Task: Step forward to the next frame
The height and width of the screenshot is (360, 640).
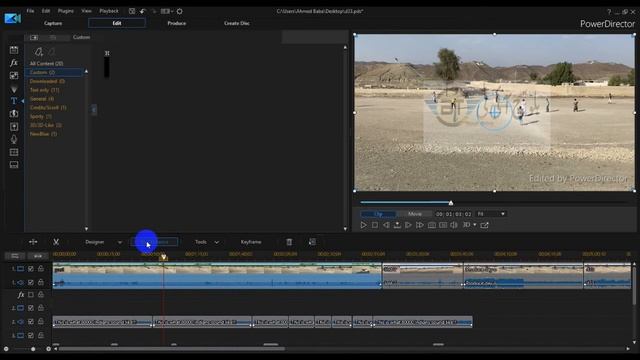Action: [x=408, y=225]
